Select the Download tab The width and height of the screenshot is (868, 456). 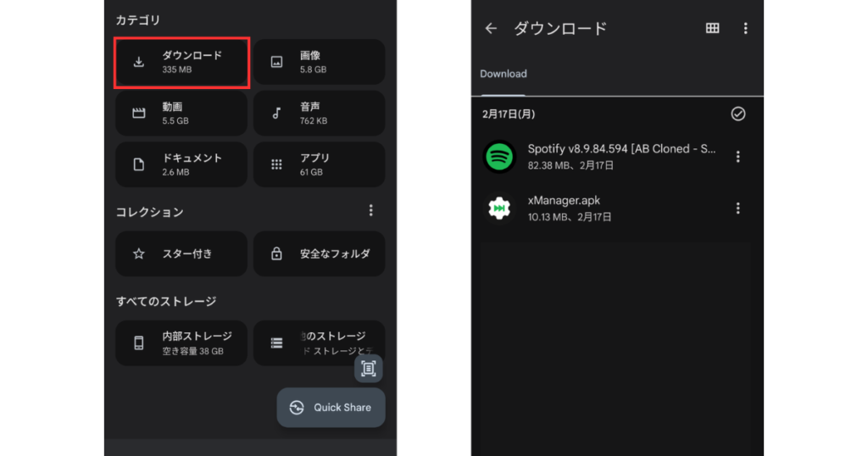(x=504, y=74)
